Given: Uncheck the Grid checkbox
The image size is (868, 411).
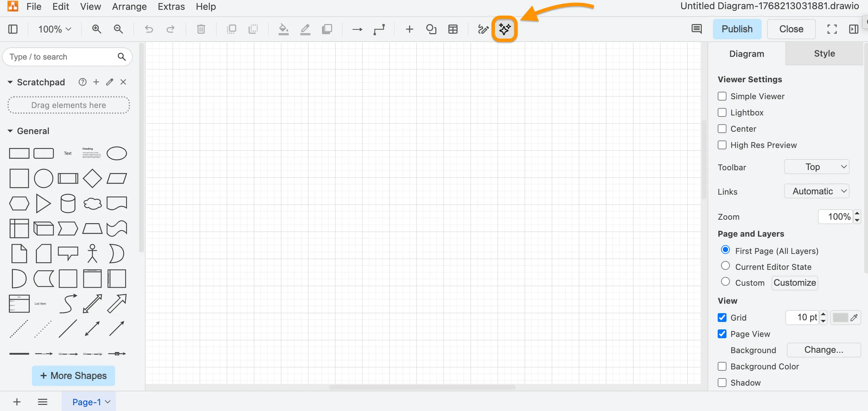Looking at the screenshot, I should [722, 318].
